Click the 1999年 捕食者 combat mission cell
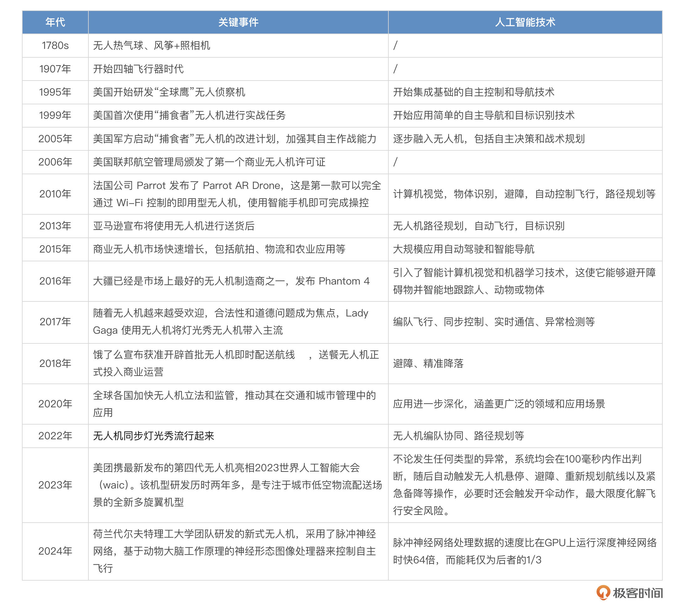This screenshot has height=616, width=684. (x=189, y=115)
